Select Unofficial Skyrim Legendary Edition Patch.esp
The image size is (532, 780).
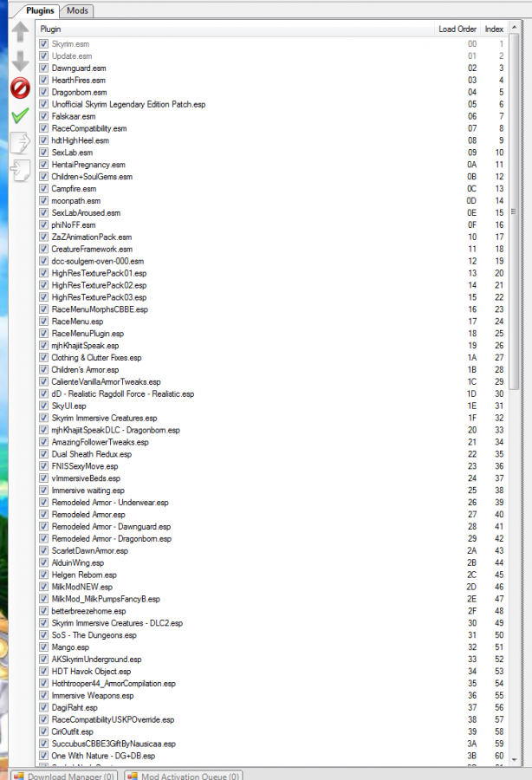(x=272, y=104)
